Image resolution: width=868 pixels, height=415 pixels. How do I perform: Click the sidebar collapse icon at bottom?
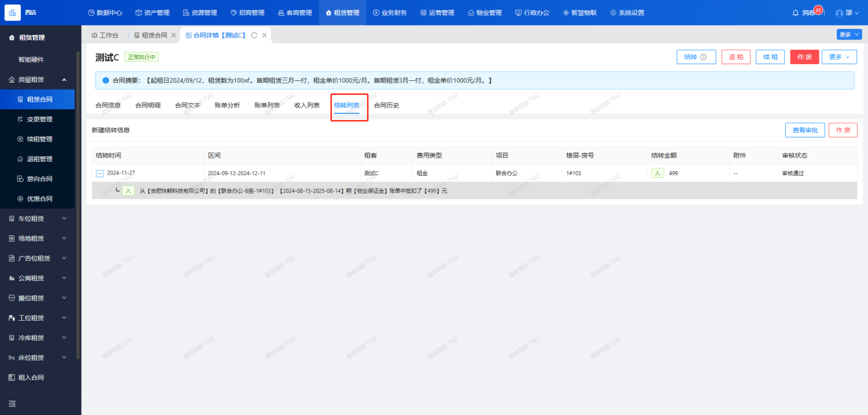tap(12, 403)
